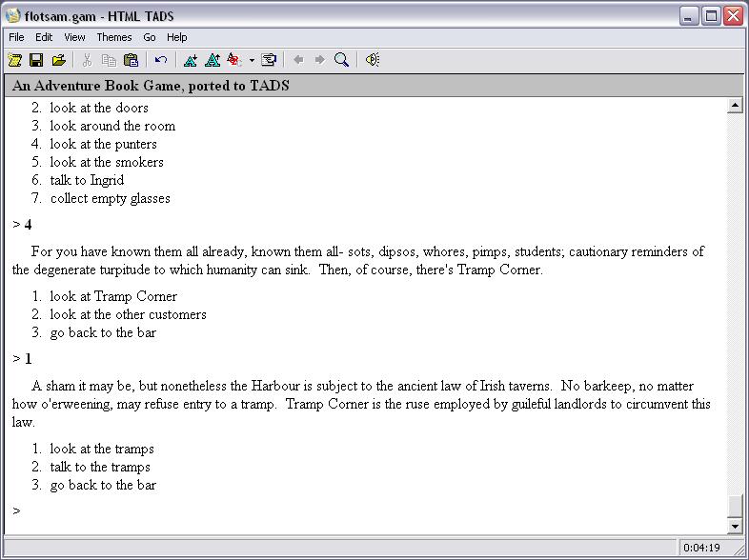Click the scrollbar up arrow
The image size is (749, 560).
pos(735,106)
